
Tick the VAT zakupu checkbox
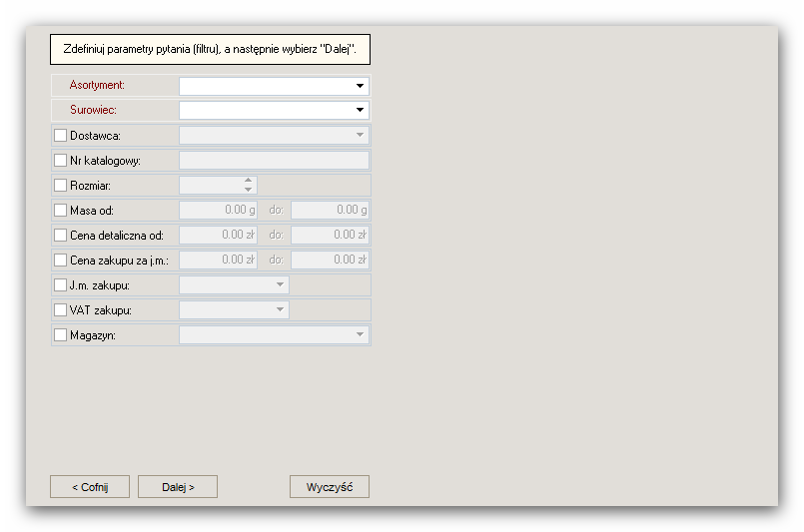tap(61, 310)
